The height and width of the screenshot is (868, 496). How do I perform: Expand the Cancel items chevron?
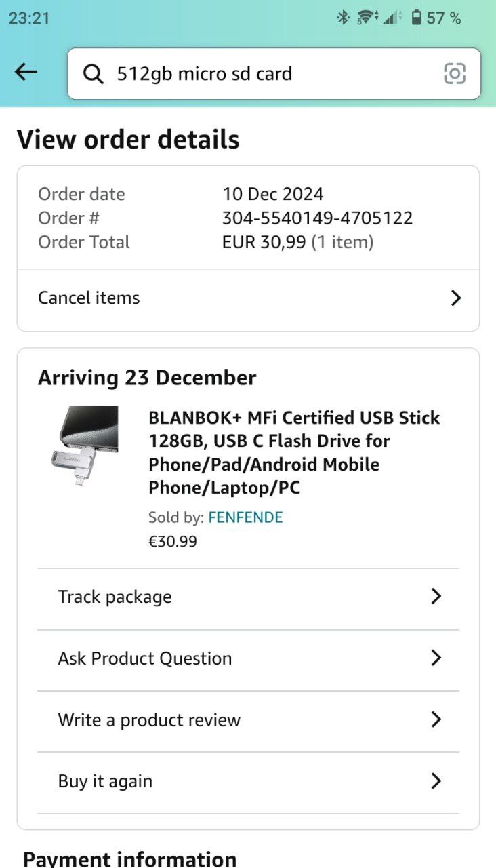456,298
